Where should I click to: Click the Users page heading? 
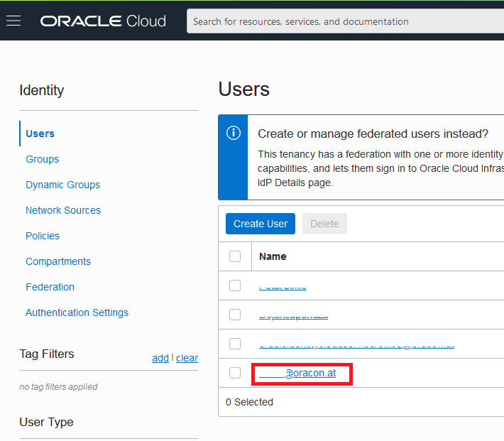pyautogui.click(x=244, y=89)
